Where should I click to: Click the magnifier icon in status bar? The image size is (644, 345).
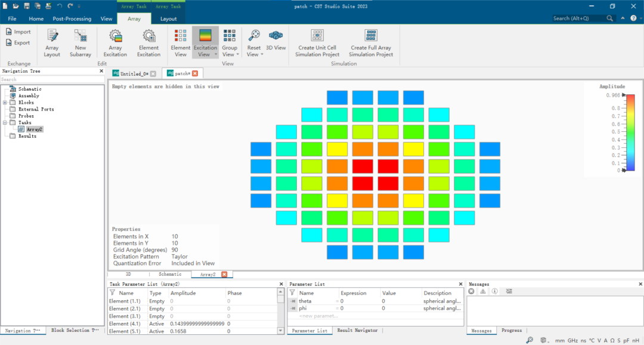530,340
